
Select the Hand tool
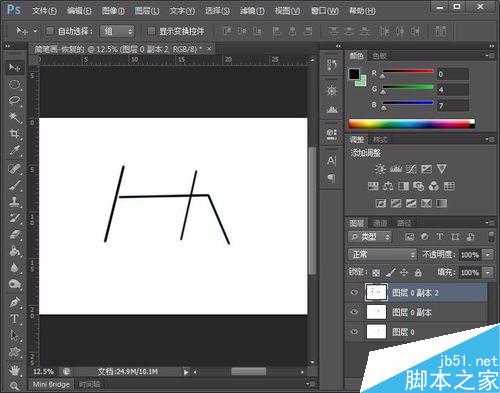point(14,370)
